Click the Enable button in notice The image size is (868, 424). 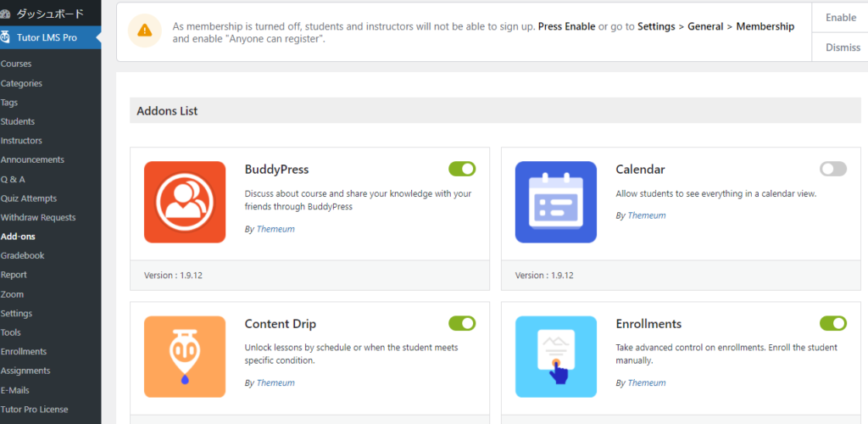[x=840, y=18]
